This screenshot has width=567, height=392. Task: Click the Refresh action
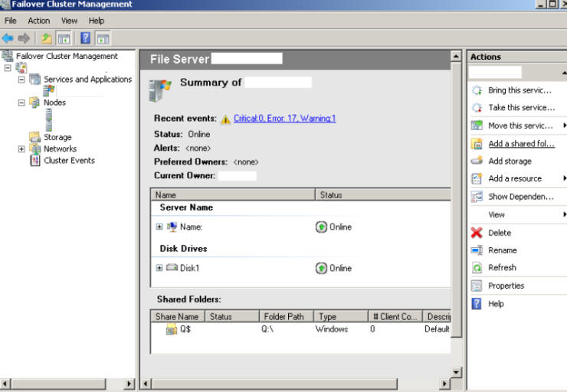tap(502, 267)
